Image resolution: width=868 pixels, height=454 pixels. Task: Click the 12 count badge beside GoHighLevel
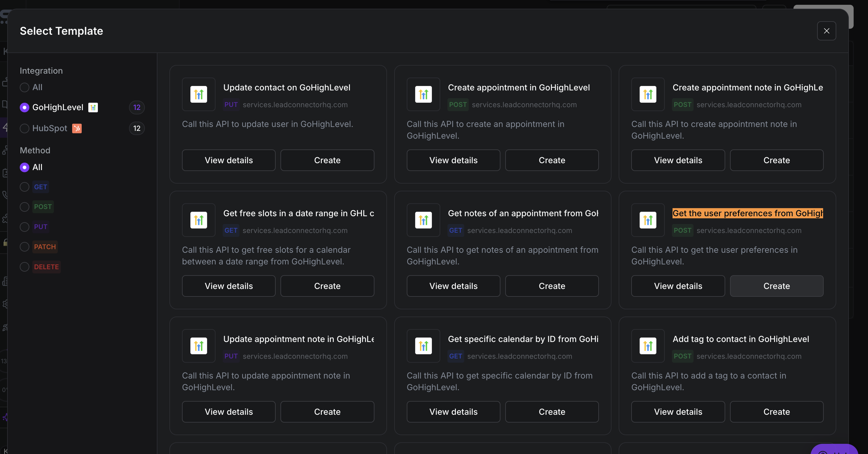click(x=136, y=108)
